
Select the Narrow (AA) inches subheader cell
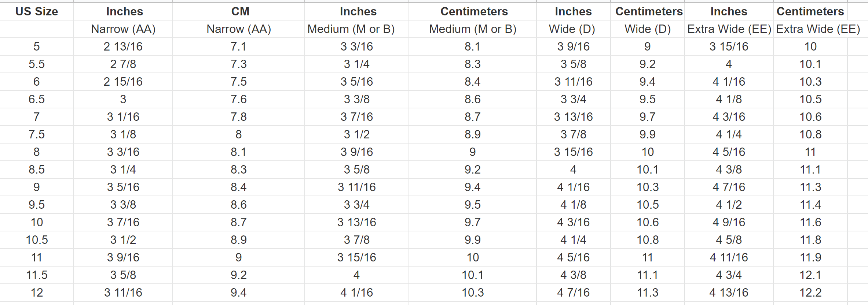coord(123,29)
